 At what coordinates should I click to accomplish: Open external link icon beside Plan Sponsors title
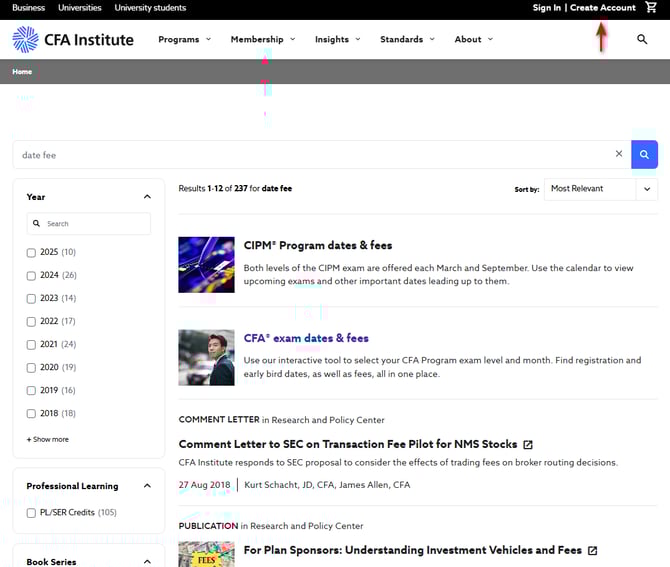coord(592,551)
